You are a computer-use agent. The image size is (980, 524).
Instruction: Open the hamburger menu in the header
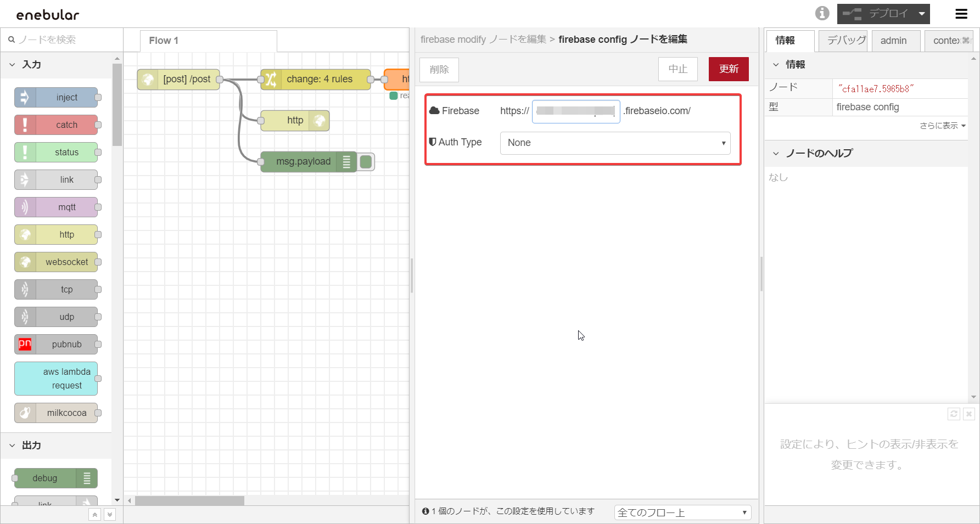961,14
